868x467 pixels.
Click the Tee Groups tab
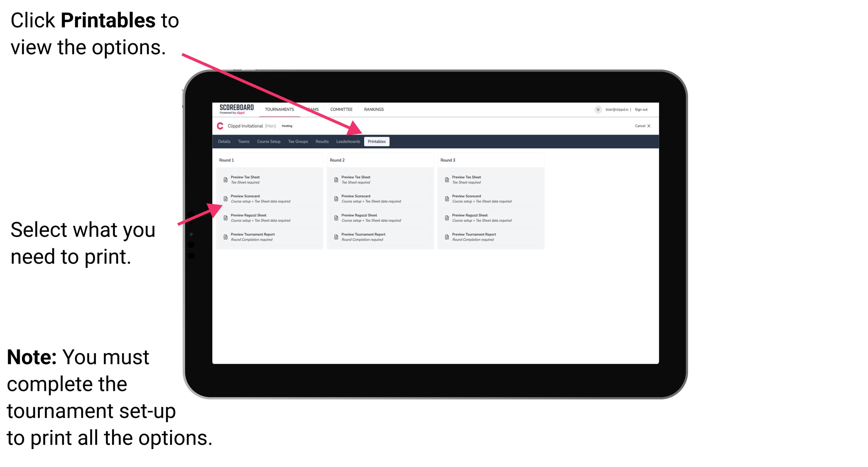point(299,142)
